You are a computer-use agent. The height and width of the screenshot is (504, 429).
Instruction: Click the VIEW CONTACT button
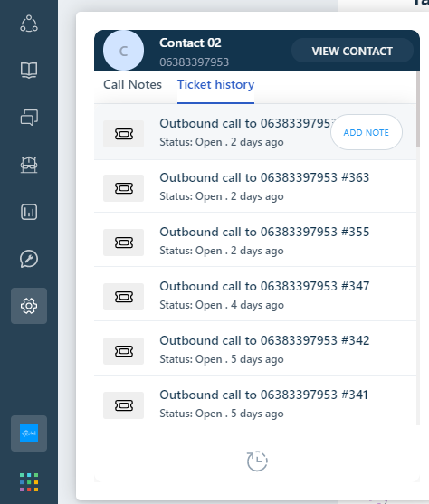pyautogui.click(x=352, y=51)
